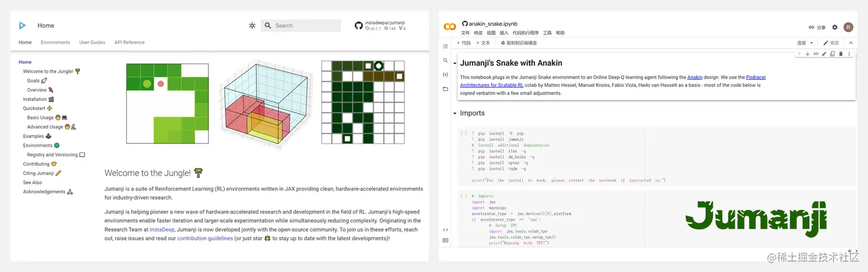Open Quickstart in the docs sidebar
Viewport: 868px width, 272px height.
pyautogui.click(x=37, y=108)
